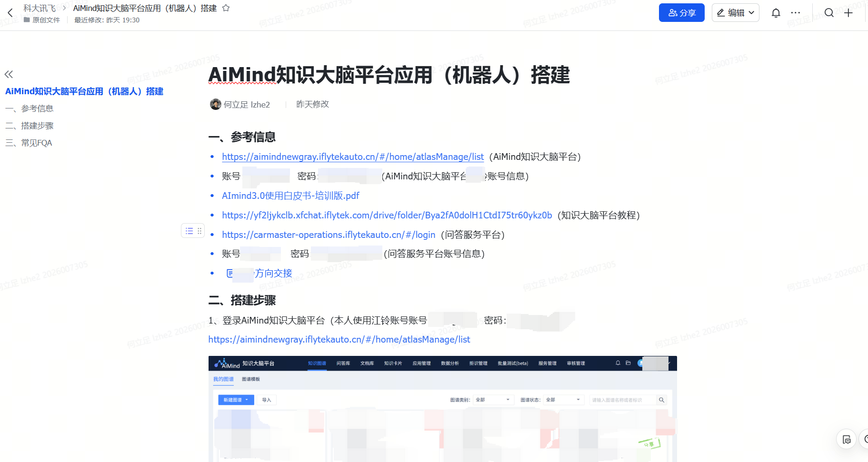Click the floating comment panel icon
The width and height of the screenshot is (868, 462).
tap(846, 439)
